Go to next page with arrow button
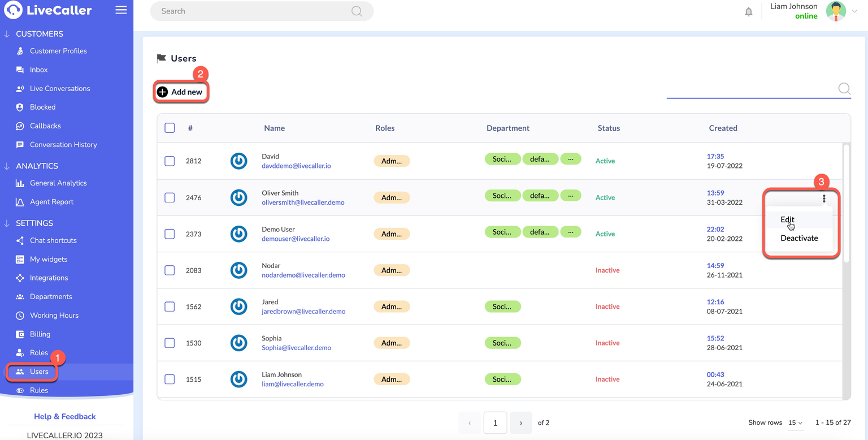868x440 pixels. 520,423
